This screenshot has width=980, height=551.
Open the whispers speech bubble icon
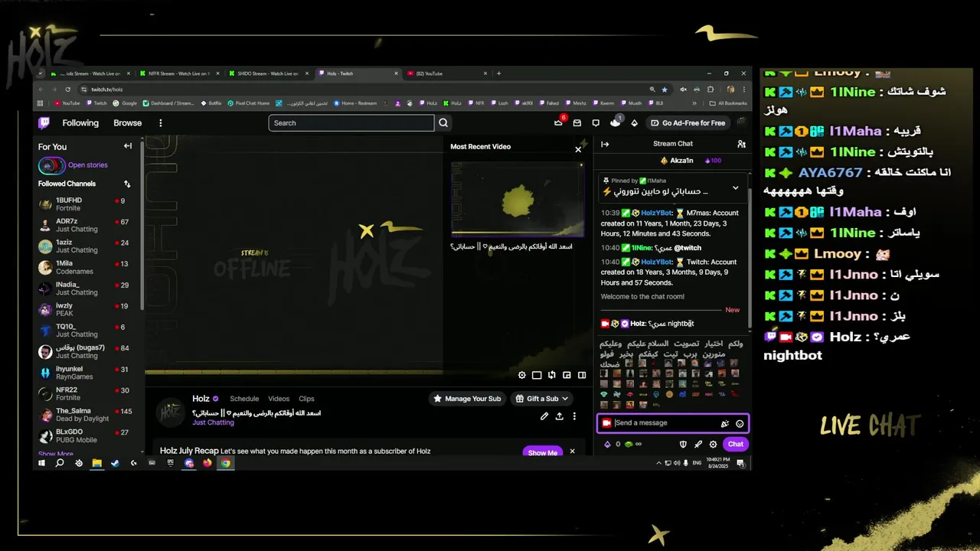point(596,122)
